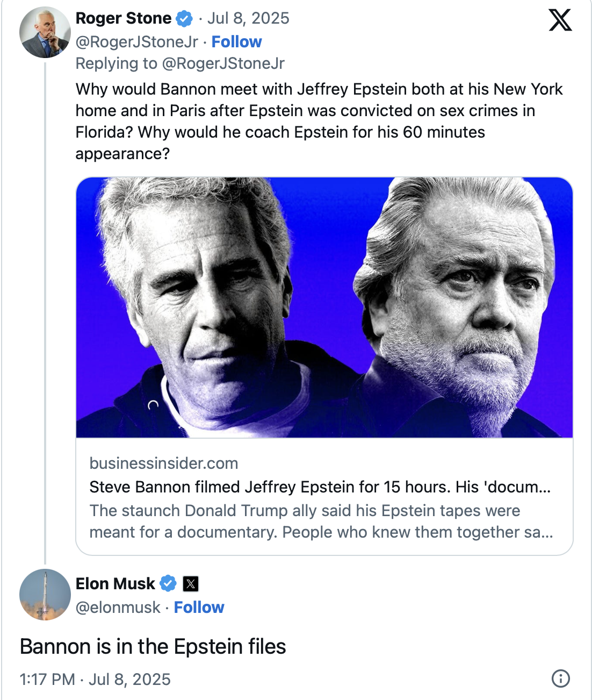
Task: Click the Elon Musk display name
Action: point(115,584)
